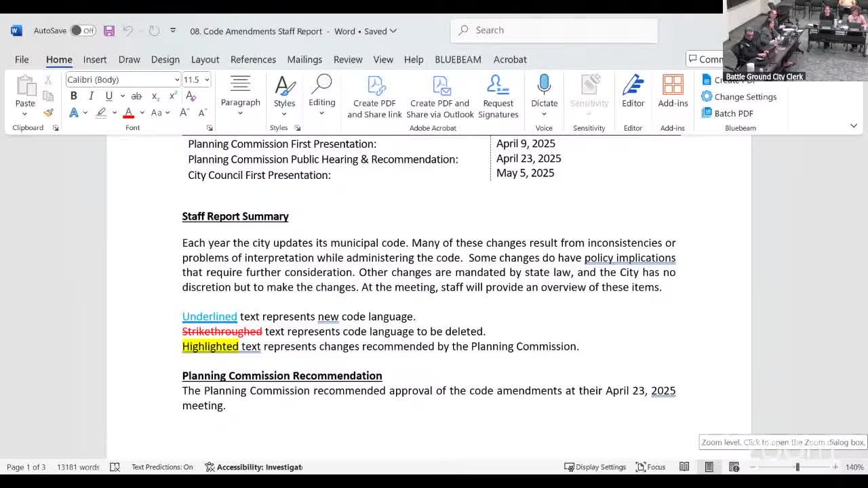Click Create PDF and Share via Outlook
868x488 pixels.
click(440, 96)
